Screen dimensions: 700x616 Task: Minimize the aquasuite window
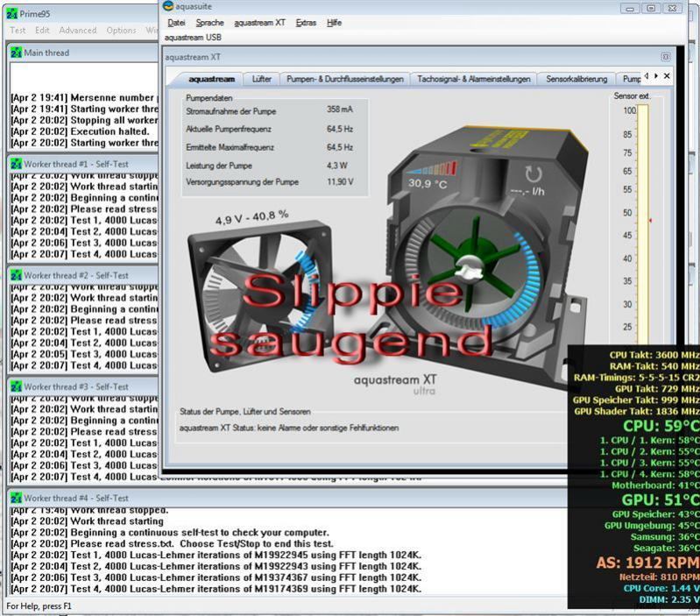630,8
